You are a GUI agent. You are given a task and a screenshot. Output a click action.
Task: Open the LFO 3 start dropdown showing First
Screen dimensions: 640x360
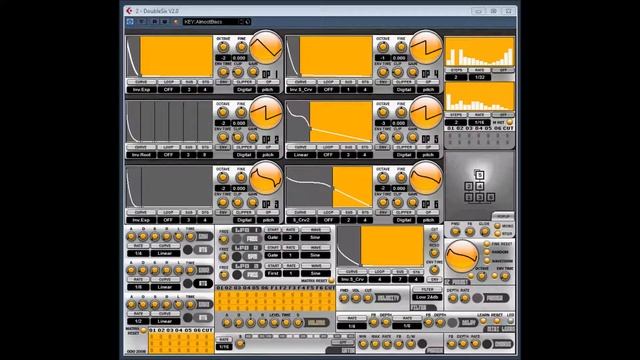pyautogui.click(x=273, y=273)
